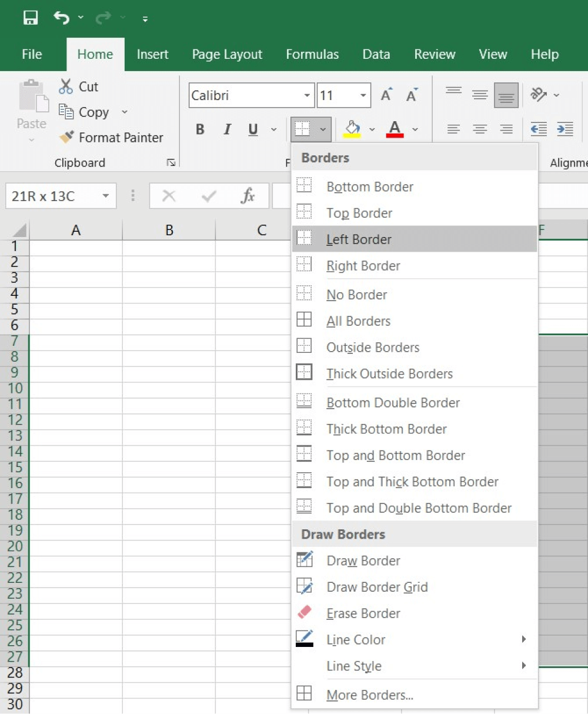Click the Format Painter brush
Viewport: 588px width, 714px height.
111,138
